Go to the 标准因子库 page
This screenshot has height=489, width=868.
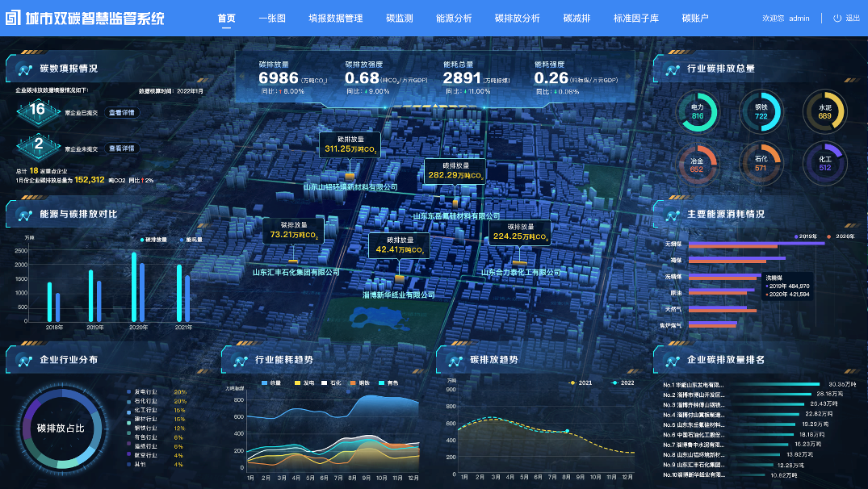point(637,18)
